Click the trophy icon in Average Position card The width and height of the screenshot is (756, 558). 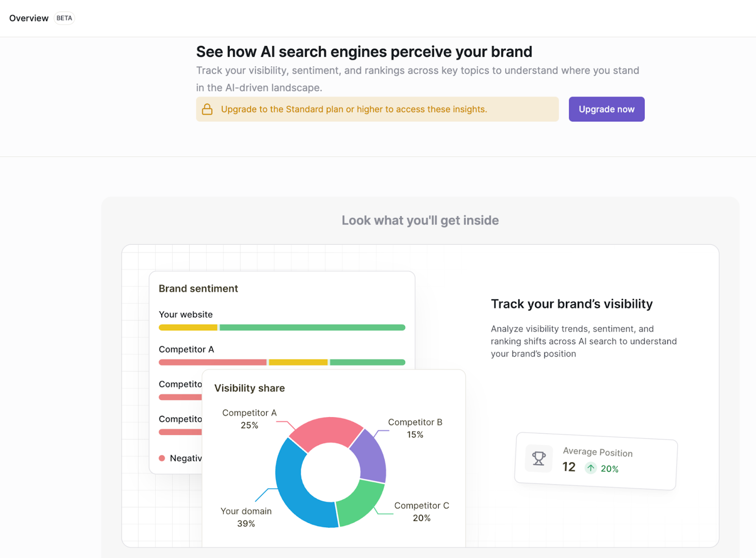pyautogui.click(x=539, y=458)
